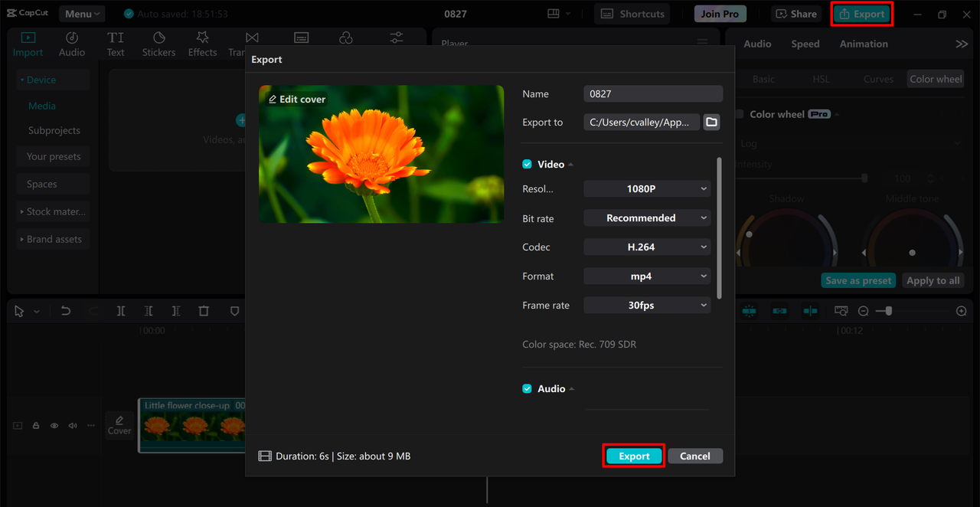Open the Shortcuts button
This screenshot has width=980, height=507.
(632, 14)
